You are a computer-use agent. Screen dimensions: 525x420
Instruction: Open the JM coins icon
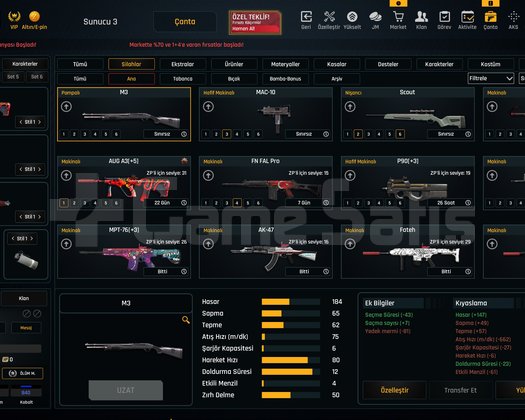(x=375, y=17)
